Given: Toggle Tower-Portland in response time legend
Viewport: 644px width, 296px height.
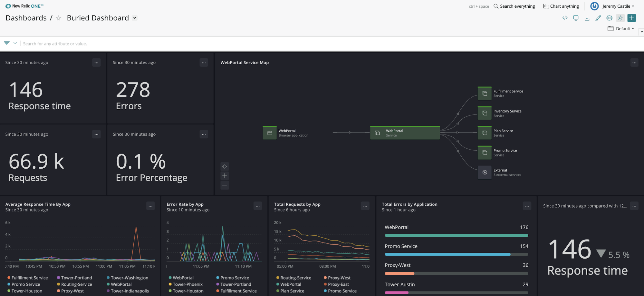Looking at the screenshot, I should (74, 278).
